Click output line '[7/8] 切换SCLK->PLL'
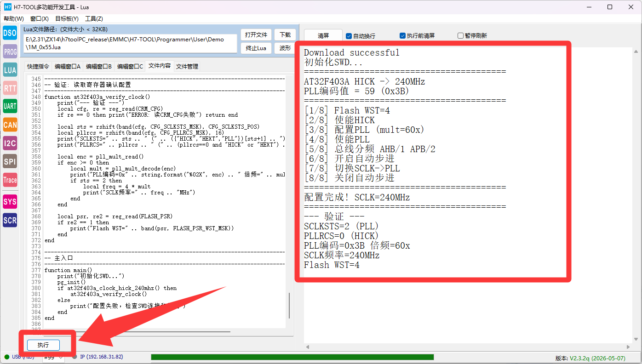This screenshot has height=364, width=642. [x=352, y=169]
